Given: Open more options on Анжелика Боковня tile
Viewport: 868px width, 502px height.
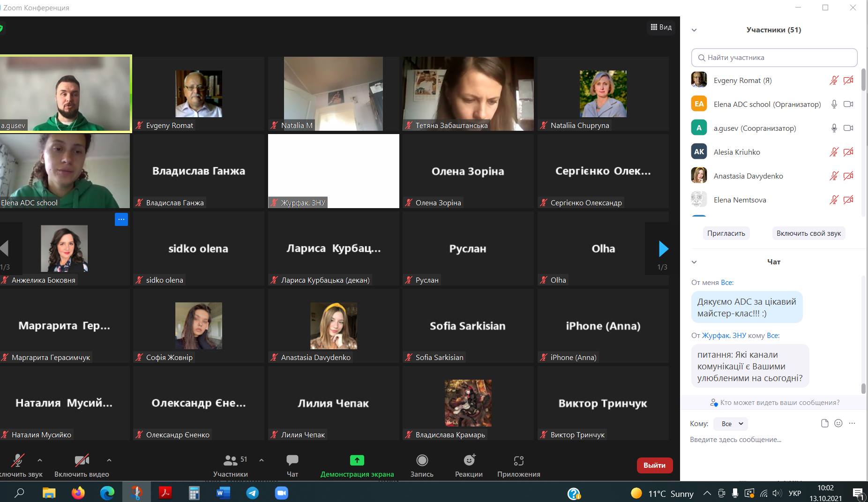Looking at the screenshot, I should [121, 219].
